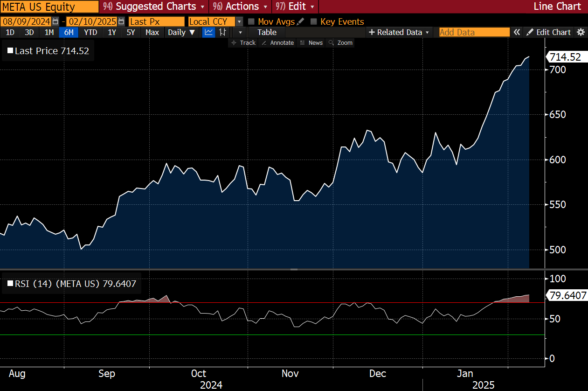Select the line chart type icon
The width and height of the screenshot is (588, 391).
(208, 32)
